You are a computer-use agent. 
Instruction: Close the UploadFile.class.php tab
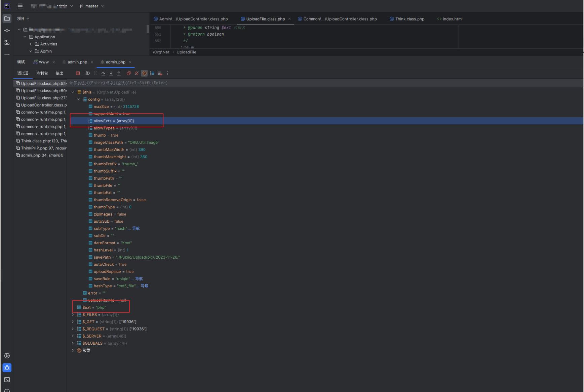click(289, 19)
